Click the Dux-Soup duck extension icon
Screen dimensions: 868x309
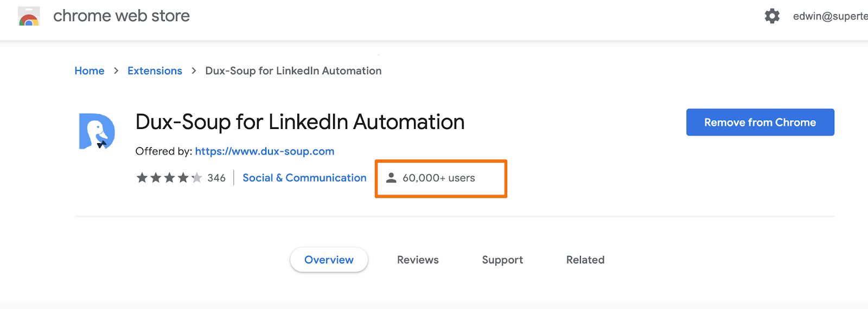tap(97, 131)
